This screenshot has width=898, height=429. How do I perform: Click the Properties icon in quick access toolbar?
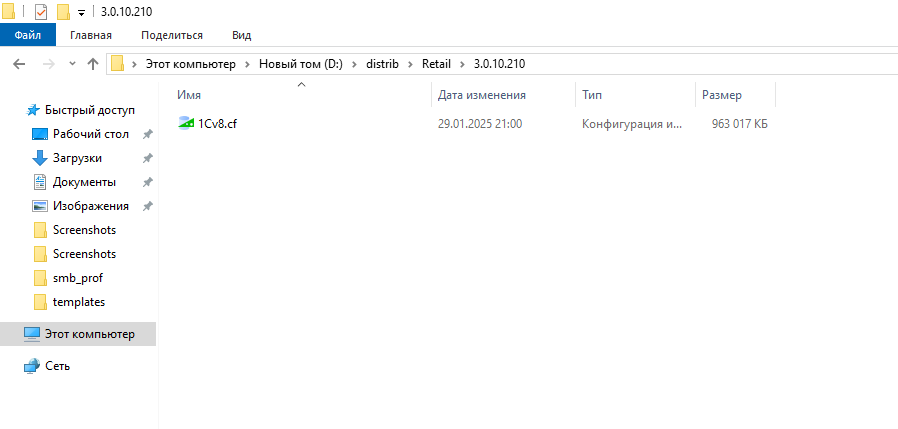pyautogui.click(x=41, y=12)
